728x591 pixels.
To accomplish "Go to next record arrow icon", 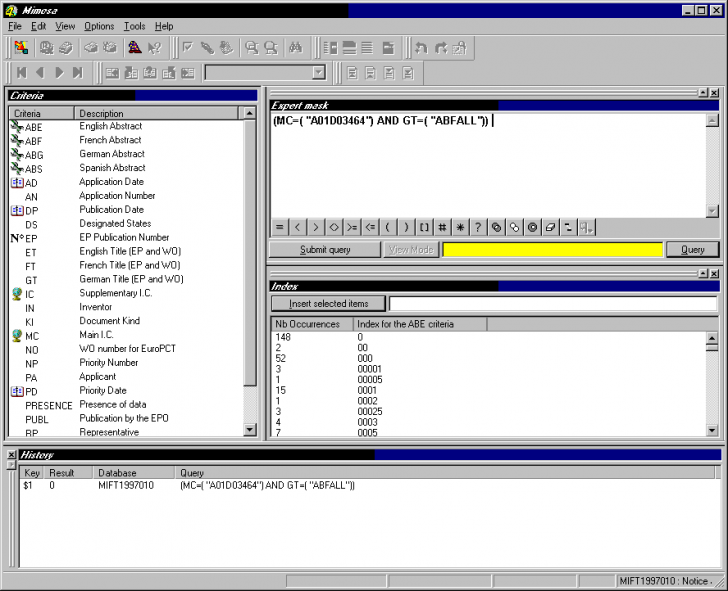I will coord(59,73).
